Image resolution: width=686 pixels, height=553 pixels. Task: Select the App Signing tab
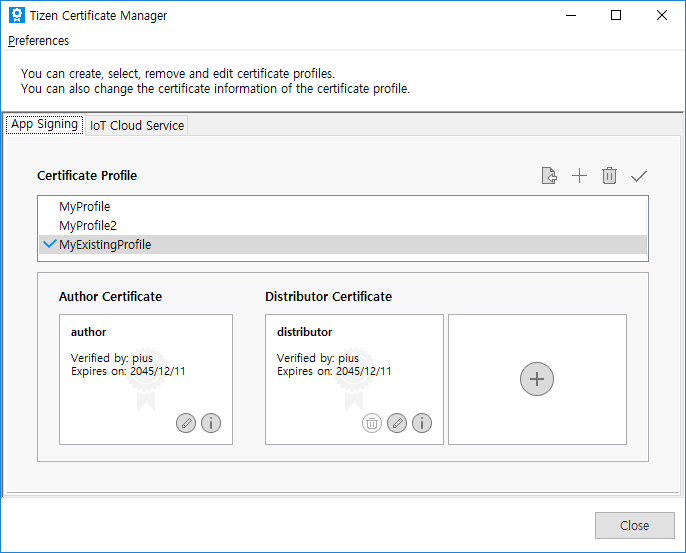coord(44,124)
